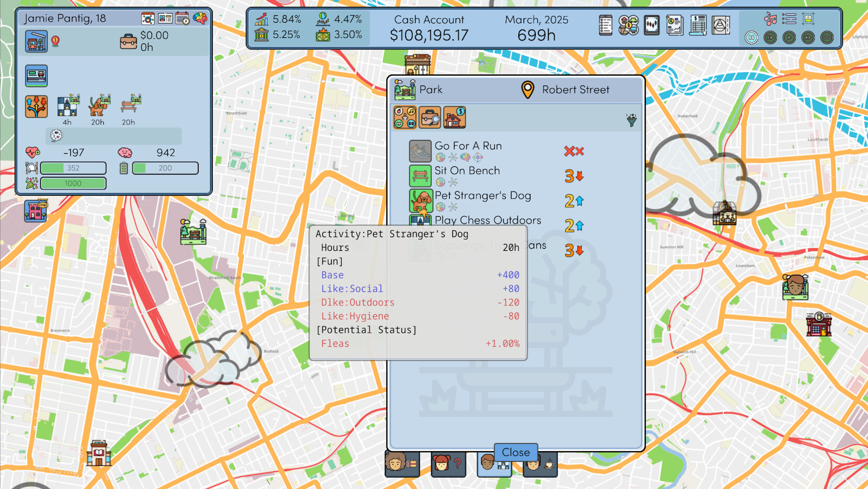Open the assets portfolio icon with house and car
Screen dimensions: 868x489
[x=628, y=25]
